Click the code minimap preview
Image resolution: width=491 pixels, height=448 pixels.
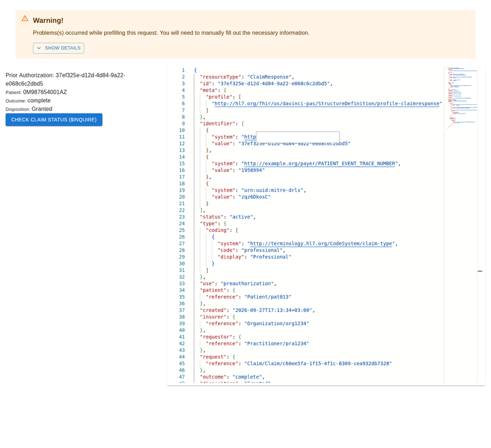[462, 97]
